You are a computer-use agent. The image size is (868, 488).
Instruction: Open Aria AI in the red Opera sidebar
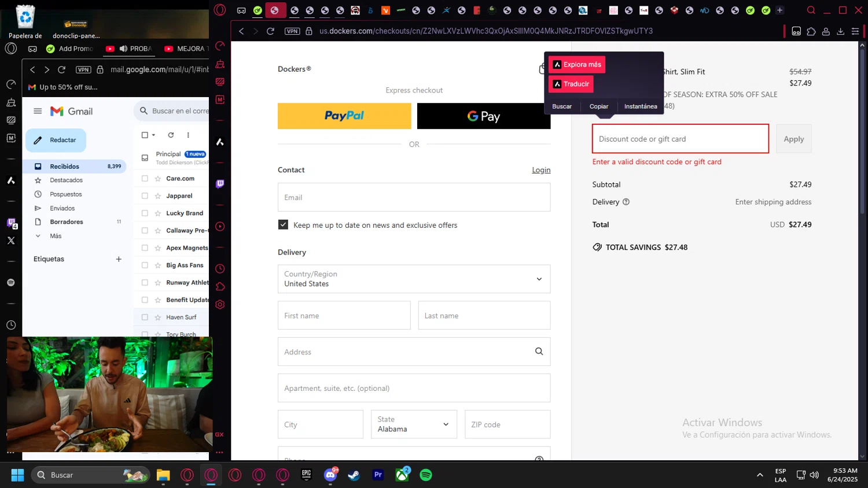220,142
